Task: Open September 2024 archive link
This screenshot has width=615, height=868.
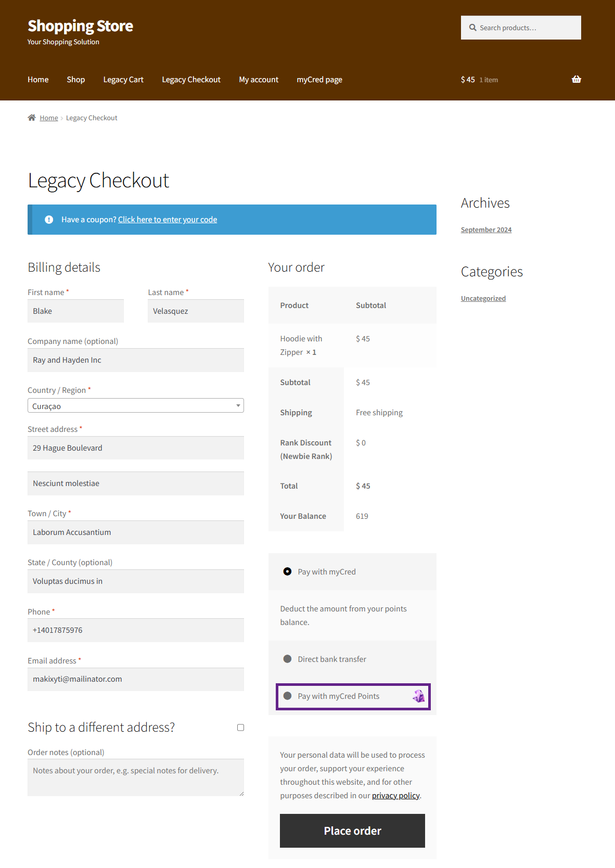Action: (x=486, y=229)
